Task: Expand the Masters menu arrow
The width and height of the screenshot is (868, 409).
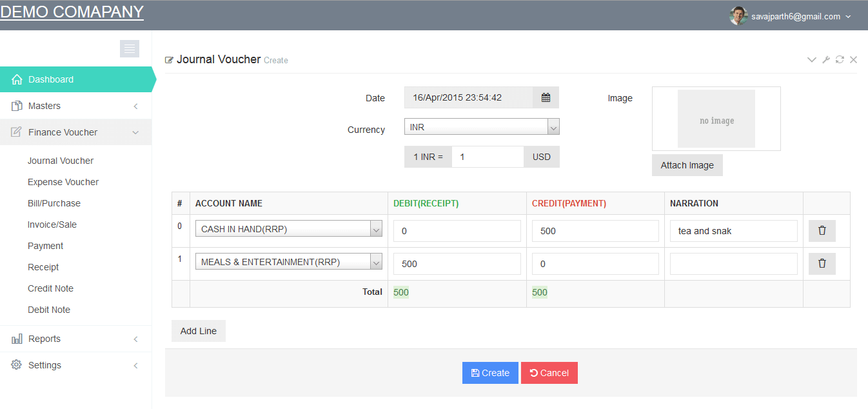Action: [x=135, y=106]
